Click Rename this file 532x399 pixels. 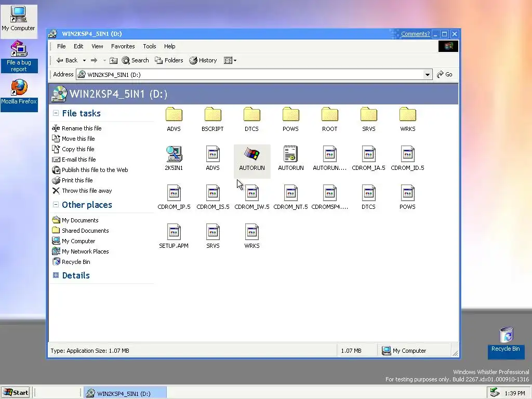click(x=77, y=128)
